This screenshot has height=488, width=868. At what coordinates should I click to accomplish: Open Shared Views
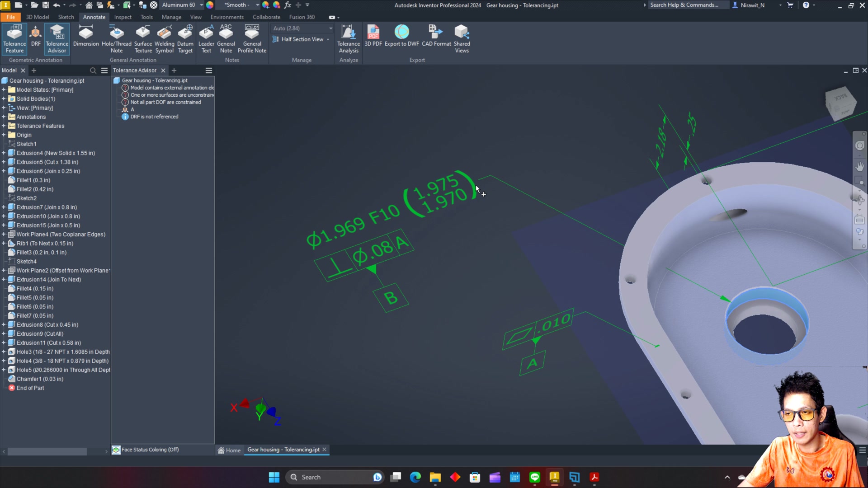click(462, 39)
